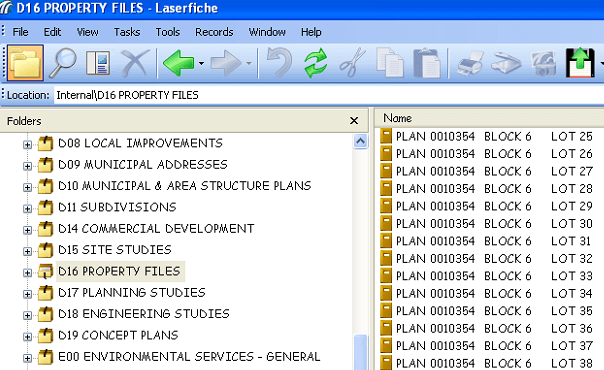
Task: Click the Print printer icon
Action: pos(470,63)
